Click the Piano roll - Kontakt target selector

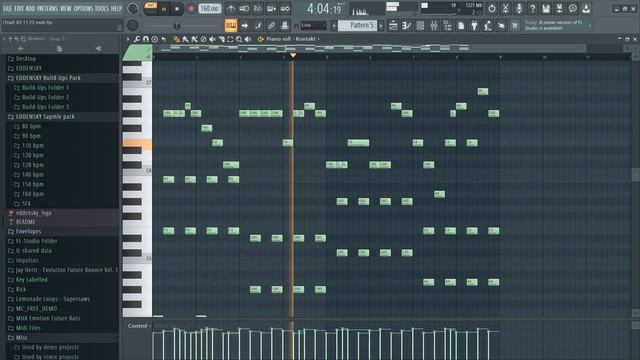(292, 39)
